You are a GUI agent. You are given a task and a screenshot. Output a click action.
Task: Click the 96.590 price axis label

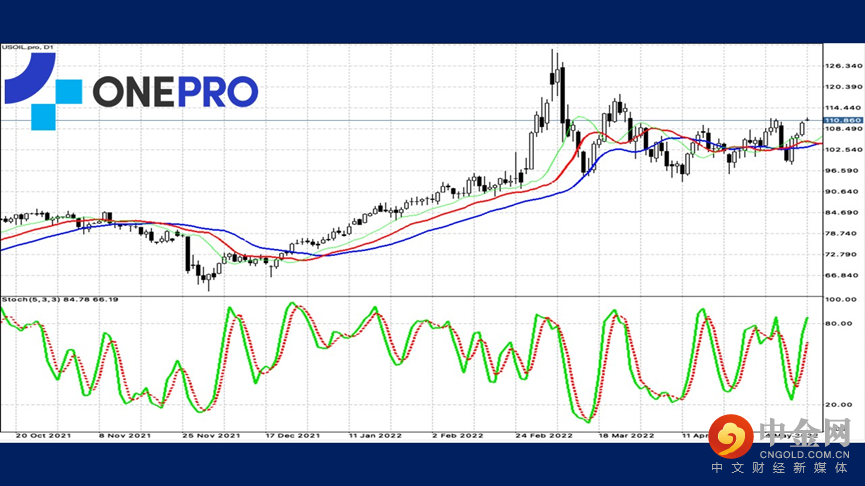[x=842, y=170]
